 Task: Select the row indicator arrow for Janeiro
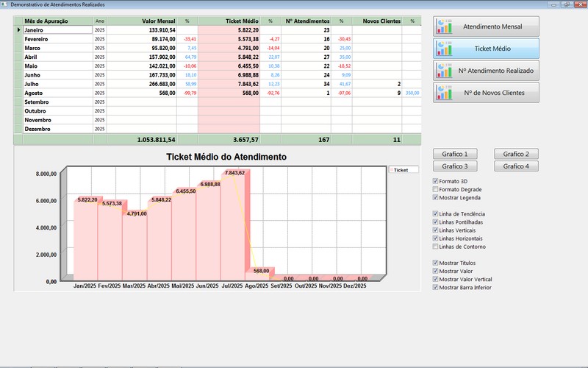[20, 30]
